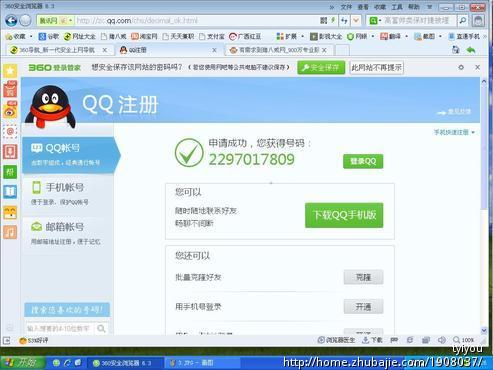This screenshot has height=370, width=493.
Task: Click the QQ penguin logo
Action: pos(51,107)
